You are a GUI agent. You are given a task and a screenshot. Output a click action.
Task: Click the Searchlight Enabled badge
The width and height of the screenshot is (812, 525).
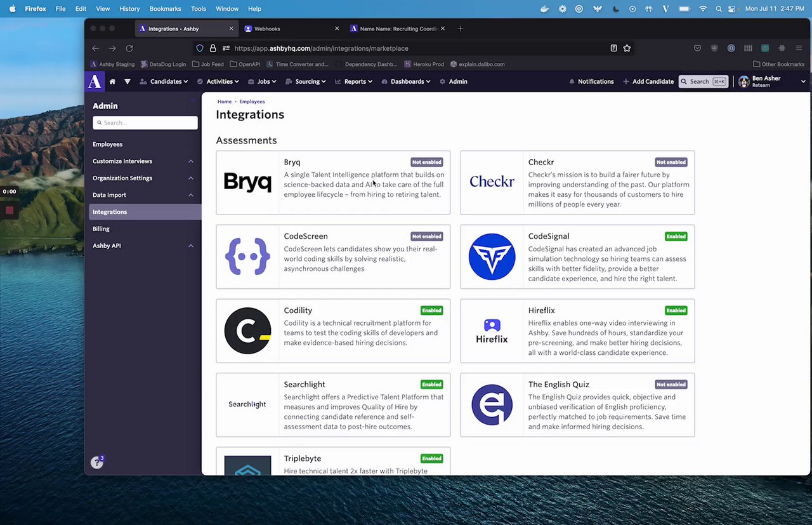[x=431, y=384]
